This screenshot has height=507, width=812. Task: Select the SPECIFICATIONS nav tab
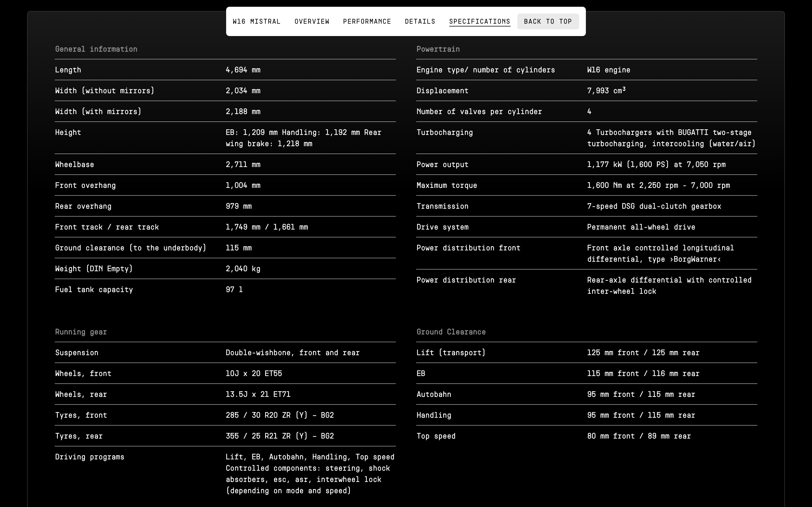point(480,21)
